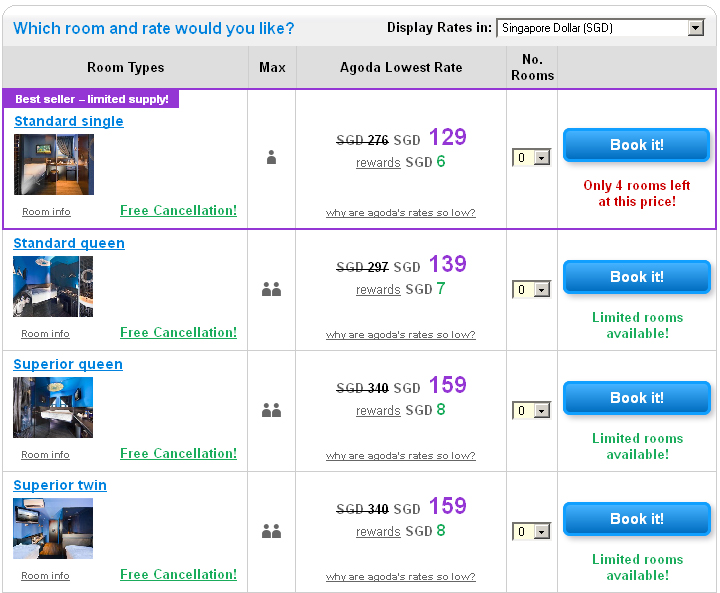View the Superior queen room photo
Image resolution: width=720 pixels, height=593 pixels.
click(x=53, y=407)
